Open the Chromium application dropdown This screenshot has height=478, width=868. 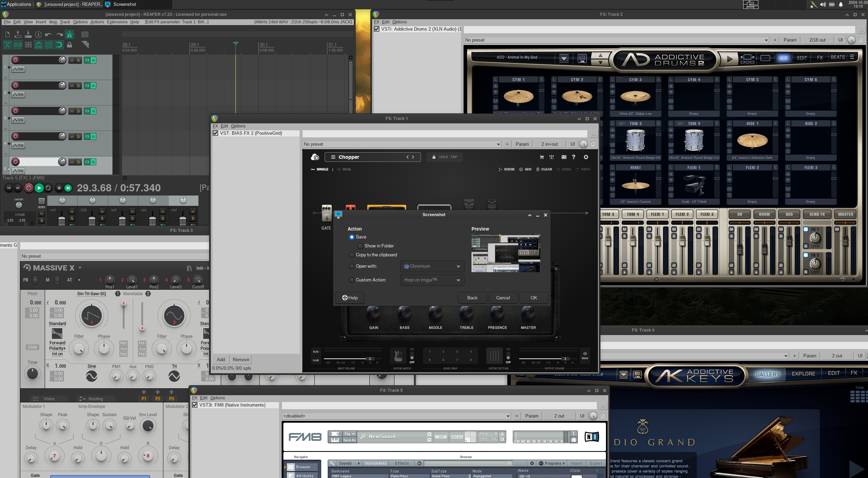[x=432, y=266]
